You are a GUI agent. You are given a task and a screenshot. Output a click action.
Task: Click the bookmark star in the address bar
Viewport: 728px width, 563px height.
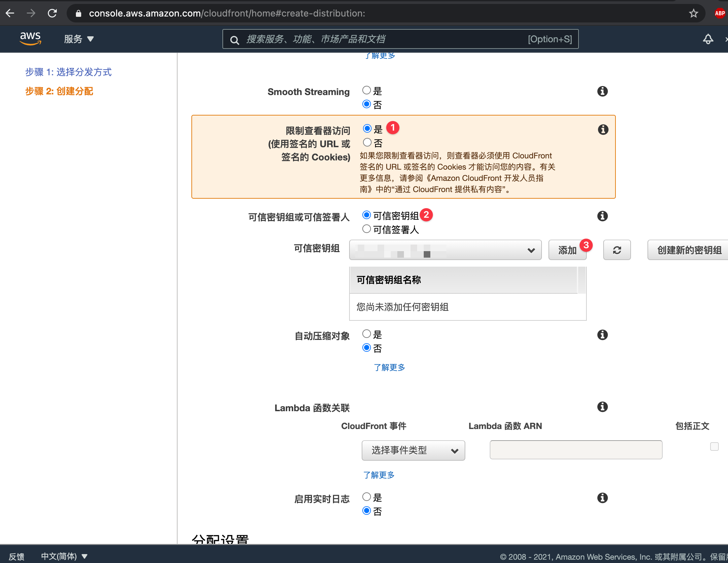click(x=694, y=13)
